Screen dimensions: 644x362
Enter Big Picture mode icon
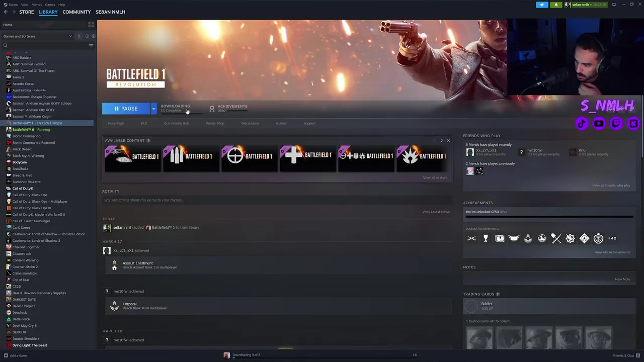pos(614,5)
